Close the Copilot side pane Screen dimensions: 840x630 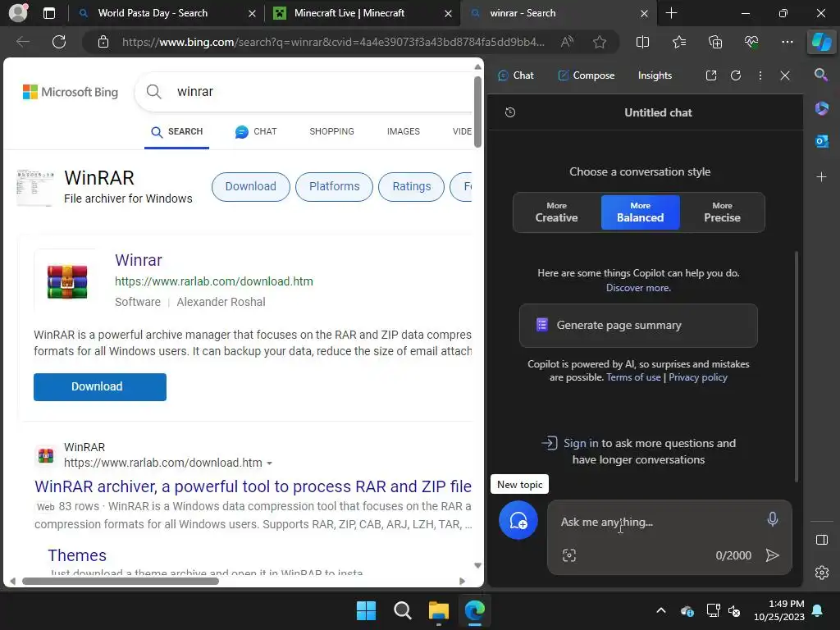point(785,75)
